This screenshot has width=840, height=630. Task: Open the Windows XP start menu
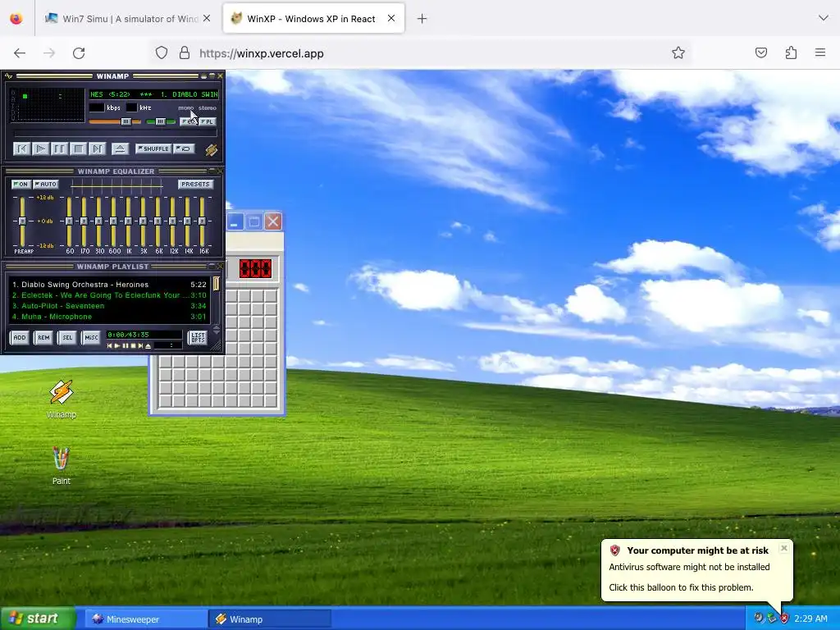pos(38,619)
